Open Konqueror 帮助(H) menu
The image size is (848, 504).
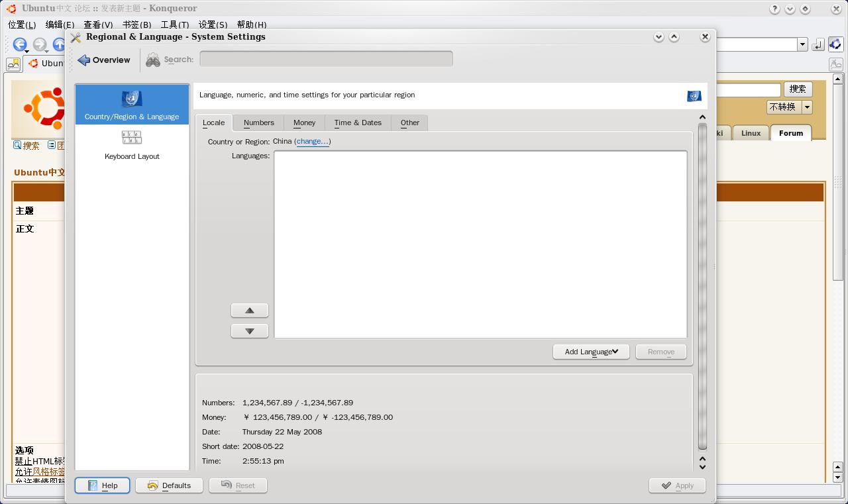click(251, 25)
